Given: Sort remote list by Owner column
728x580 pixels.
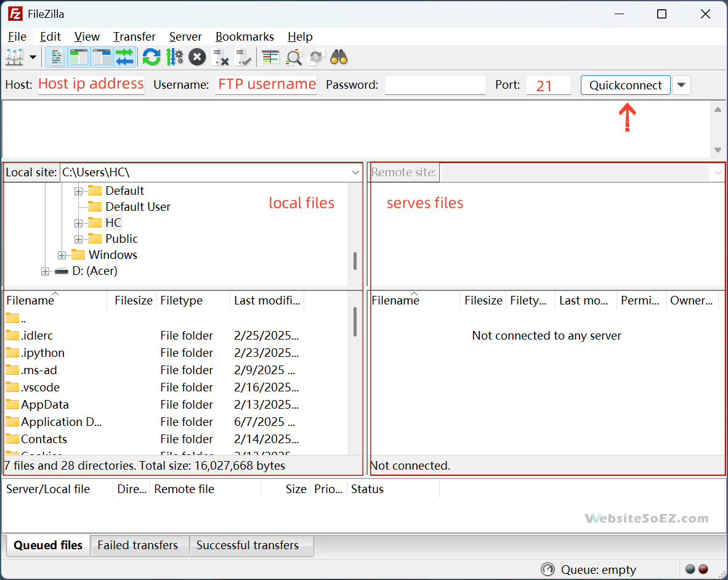Looking at the screenshot, I should point(692,301).
